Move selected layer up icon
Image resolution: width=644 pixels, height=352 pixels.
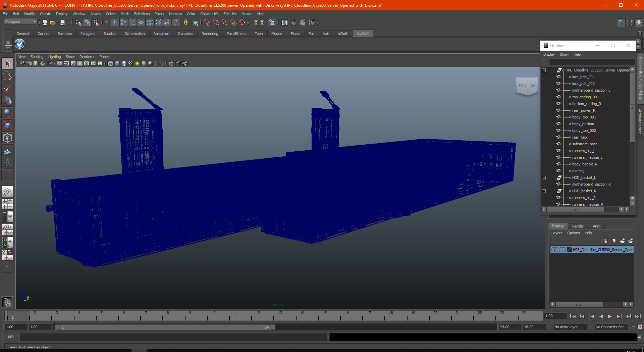pos(605,241)
